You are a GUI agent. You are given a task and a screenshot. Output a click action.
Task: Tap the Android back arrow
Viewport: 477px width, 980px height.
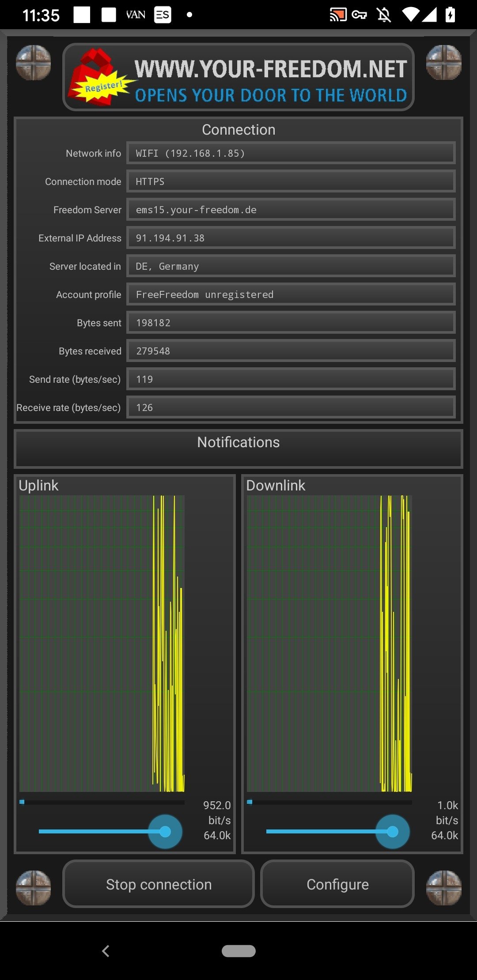pyautogui.click(x=106, y=951)
